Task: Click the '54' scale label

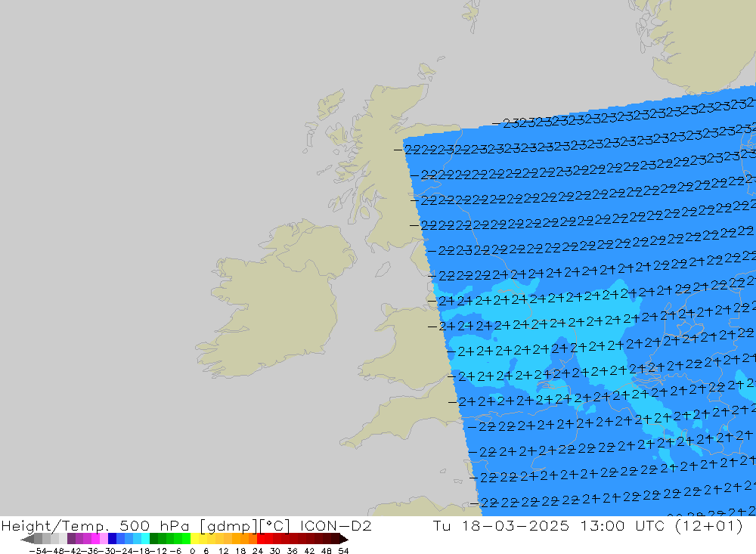Action: click(343, 551)
